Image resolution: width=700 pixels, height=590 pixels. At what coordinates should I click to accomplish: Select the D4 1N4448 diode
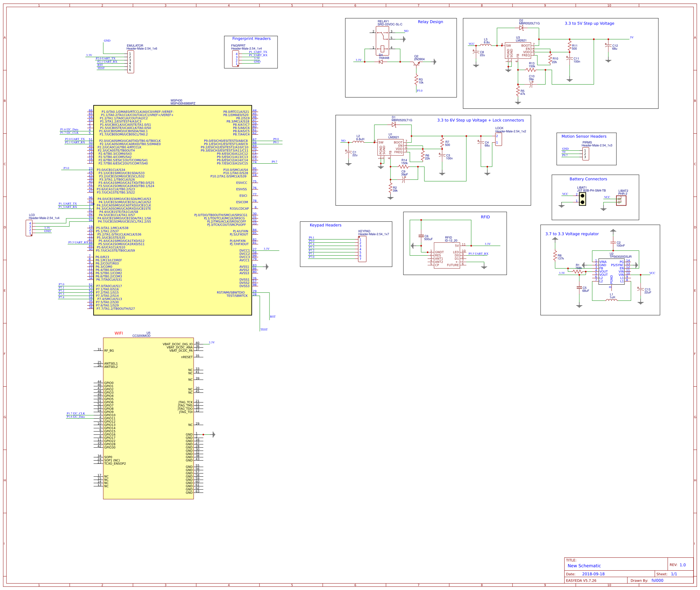click(x=381, y=62)
